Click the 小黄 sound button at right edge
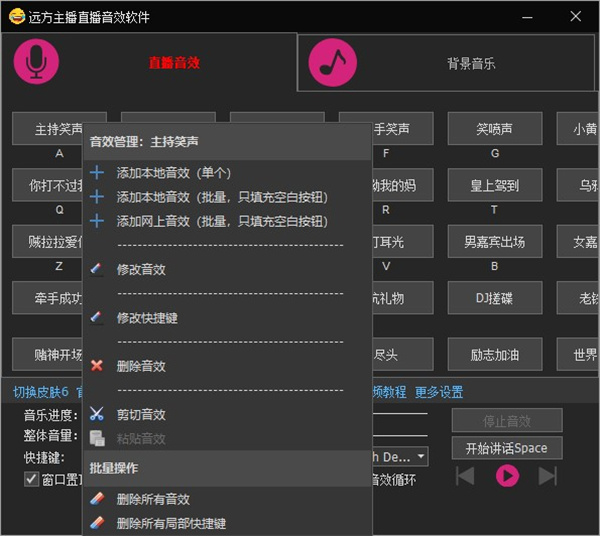The image size is (600, 536). pos(578,129)
